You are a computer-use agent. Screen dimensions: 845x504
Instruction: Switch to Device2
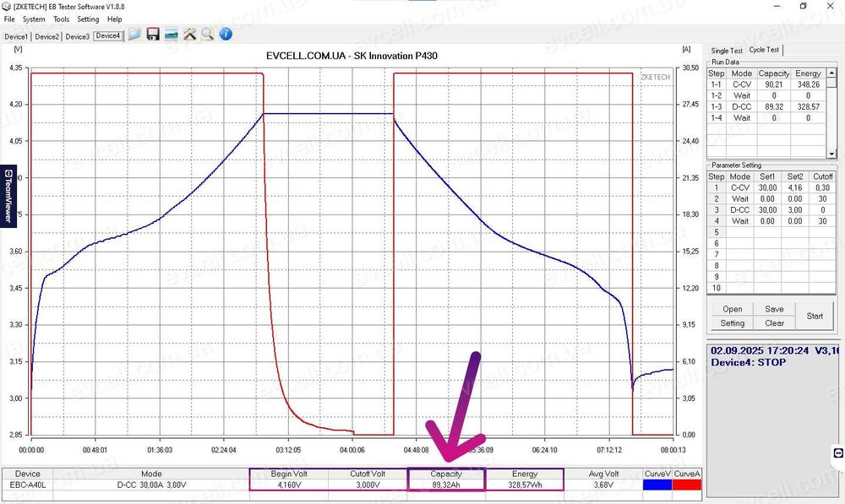(x=46, y=36)
